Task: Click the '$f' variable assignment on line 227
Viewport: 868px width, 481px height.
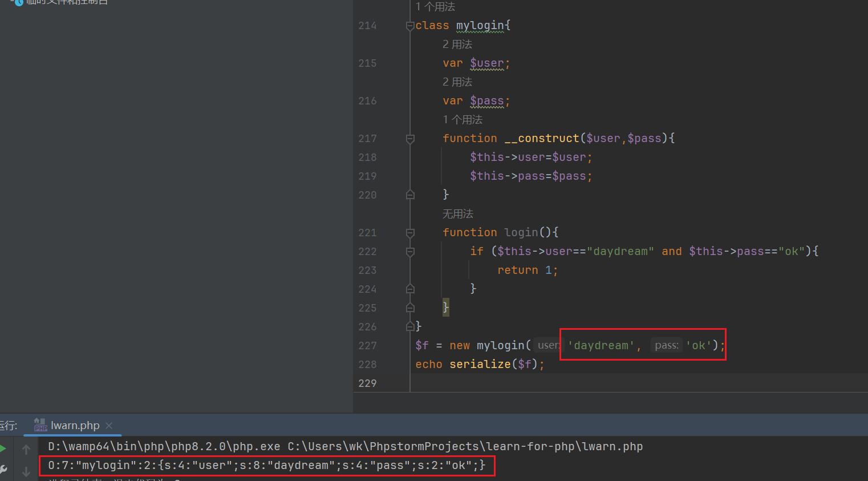Action: tap(422, 346)
